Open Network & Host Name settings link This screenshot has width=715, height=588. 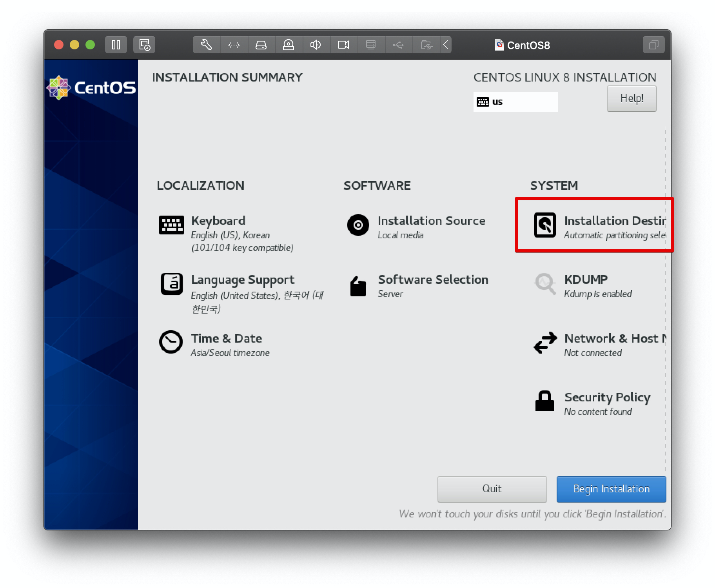click(x=615, y=338)
